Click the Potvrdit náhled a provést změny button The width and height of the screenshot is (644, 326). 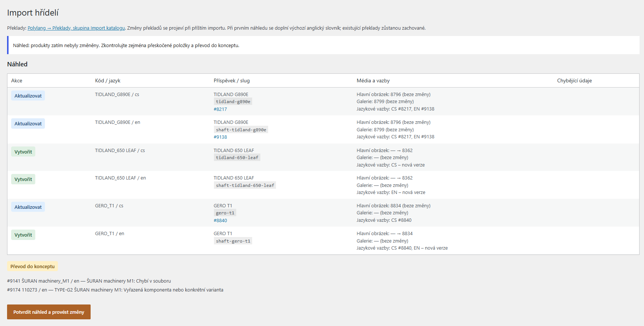coord(49,312)
